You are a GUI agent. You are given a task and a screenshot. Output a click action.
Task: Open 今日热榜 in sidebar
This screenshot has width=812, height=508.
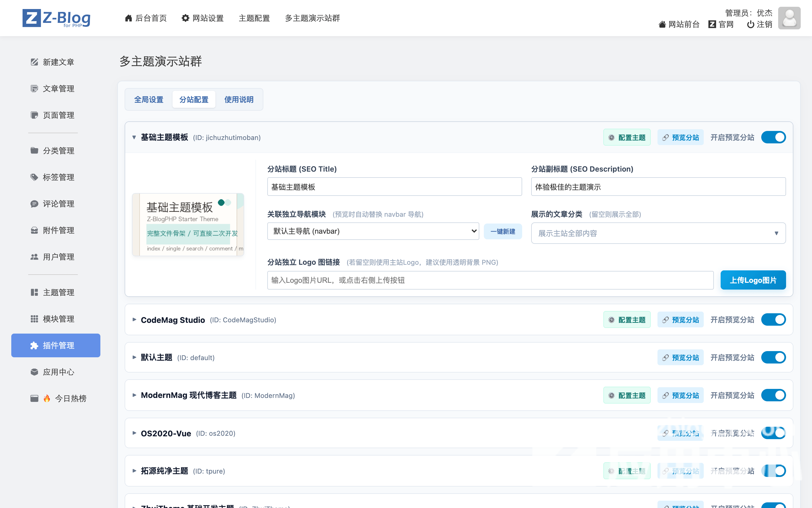56,398
